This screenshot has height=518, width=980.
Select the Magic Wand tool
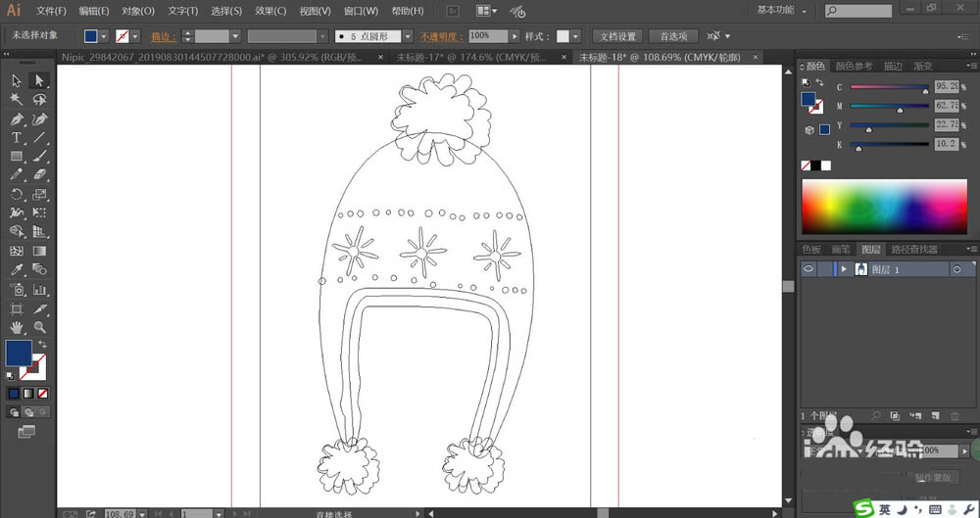click(x=17, y=100)
